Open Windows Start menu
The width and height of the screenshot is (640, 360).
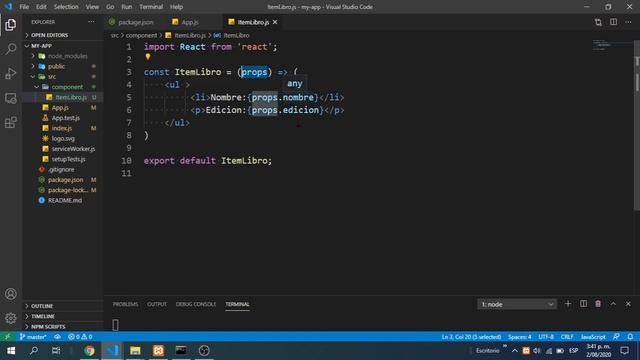click(x=11, y=351)
